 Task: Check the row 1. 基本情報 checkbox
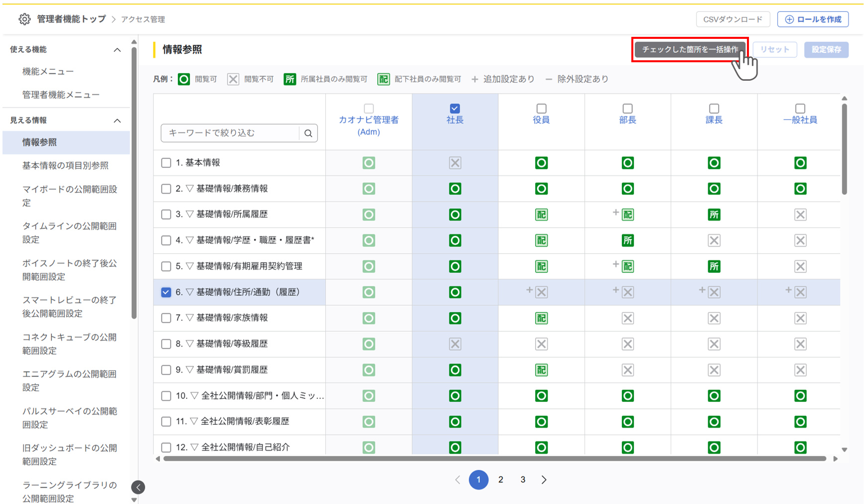click(x=166, y=163)
